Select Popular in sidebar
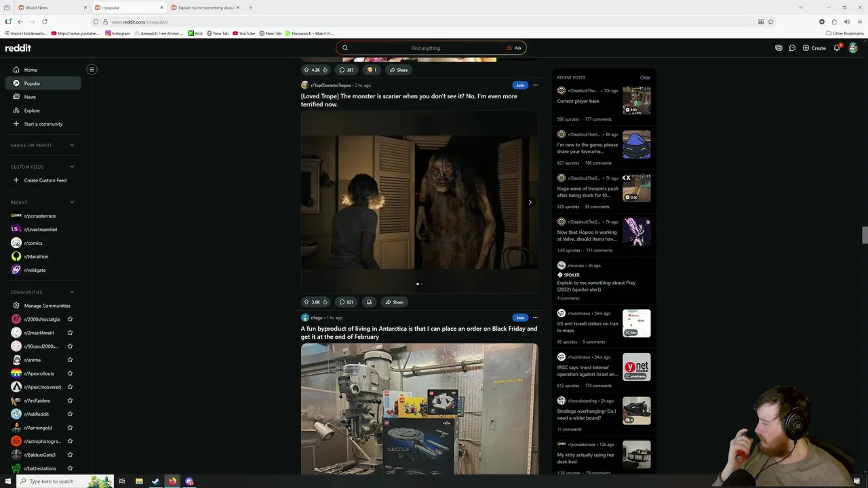 tap(43, 83)
